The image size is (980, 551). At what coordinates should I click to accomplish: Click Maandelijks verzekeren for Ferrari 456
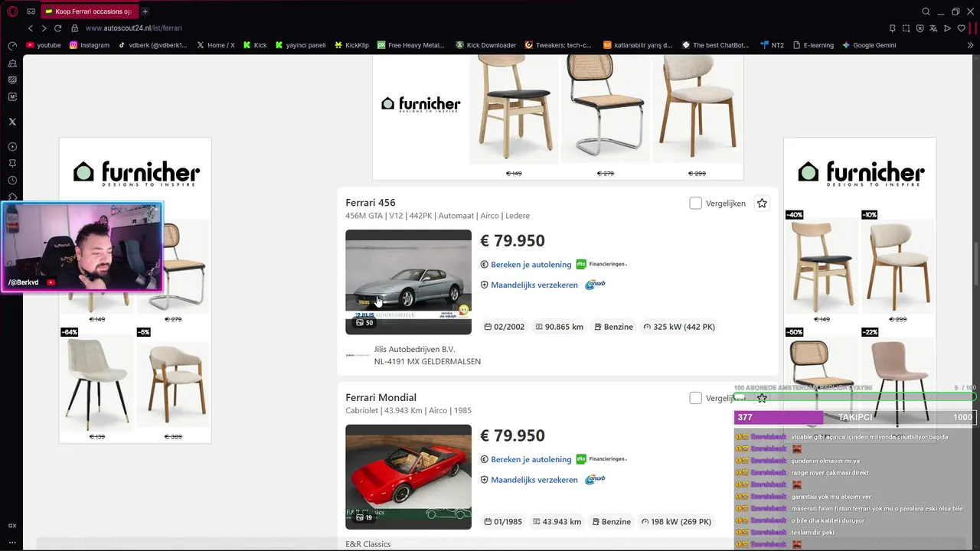[534, 285]
